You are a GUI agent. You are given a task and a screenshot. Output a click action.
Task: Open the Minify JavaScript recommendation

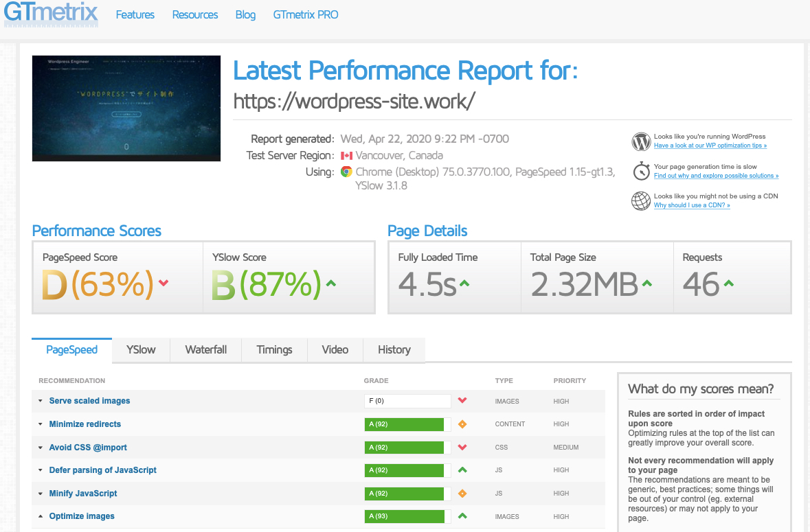(x=82, y=494)
